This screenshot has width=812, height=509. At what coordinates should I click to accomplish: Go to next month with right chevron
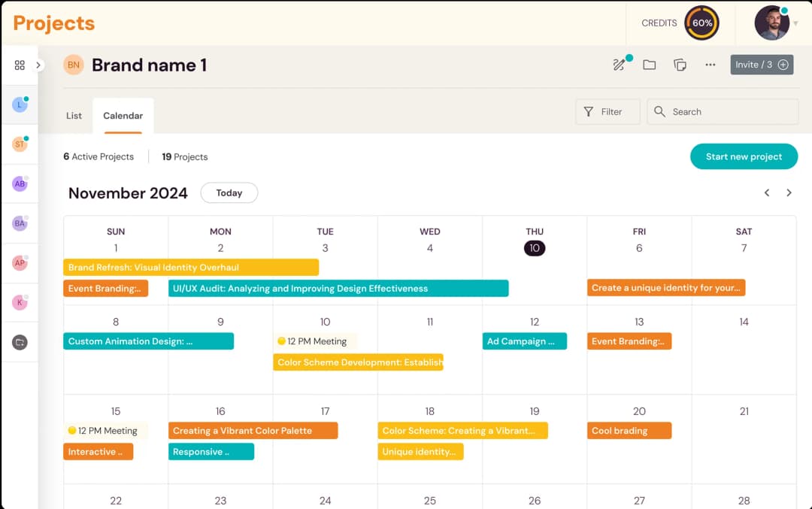(x=789, y=193)
